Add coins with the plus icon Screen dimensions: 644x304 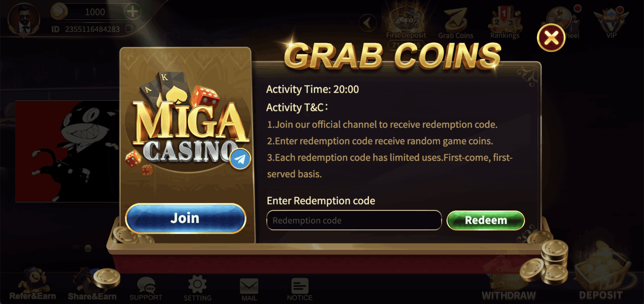133,11
